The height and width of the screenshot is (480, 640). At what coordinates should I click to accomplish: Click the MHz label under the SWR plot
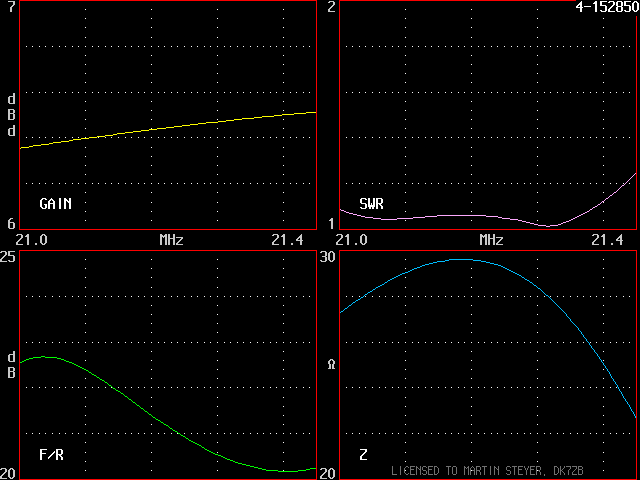[x=491, y=240]
